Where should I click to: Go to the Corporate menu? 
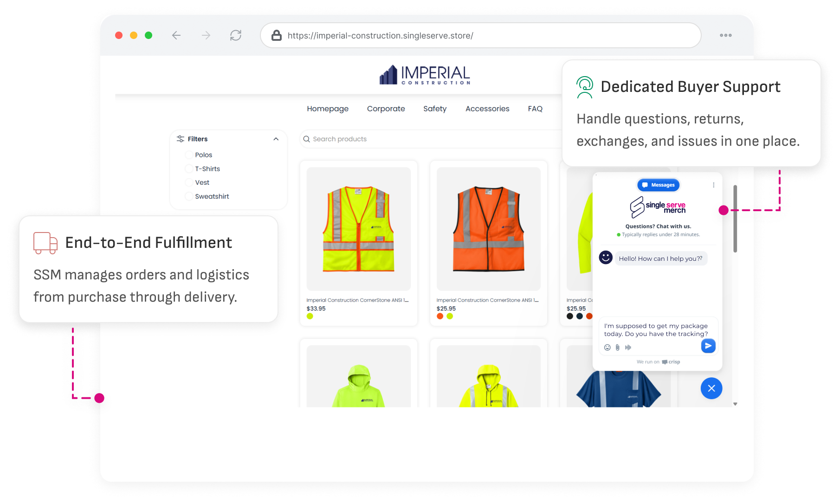[386, 109]
